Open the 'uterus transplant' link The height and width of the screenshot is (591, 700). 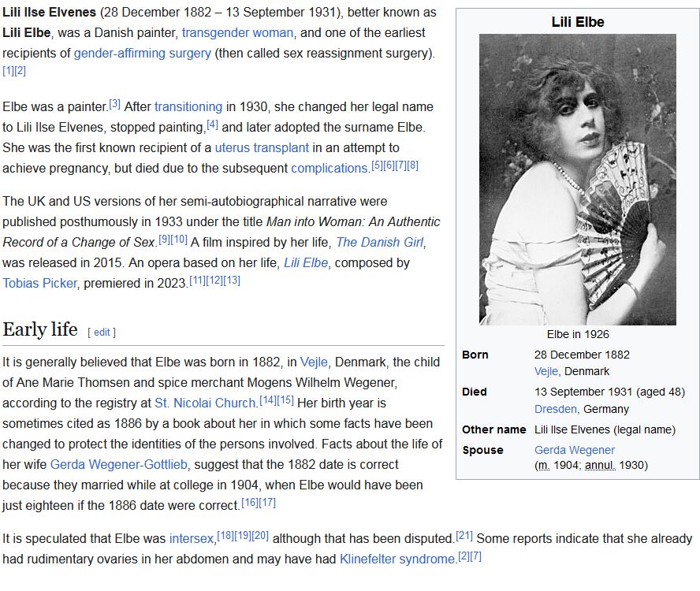click(262, 148)
